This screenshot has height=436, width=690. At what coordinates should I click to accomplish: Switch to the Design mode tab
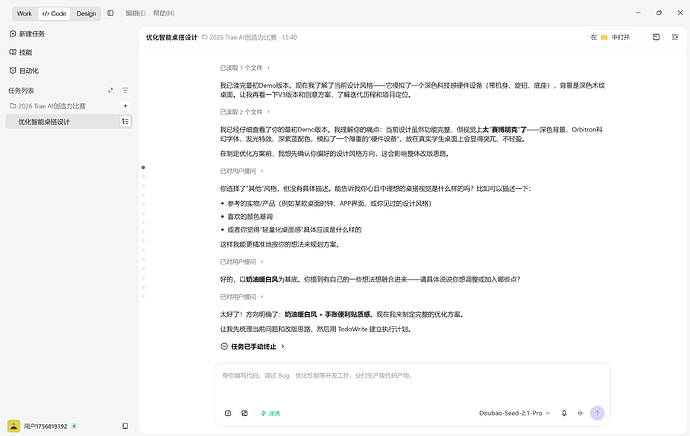[x=86, y=14]
